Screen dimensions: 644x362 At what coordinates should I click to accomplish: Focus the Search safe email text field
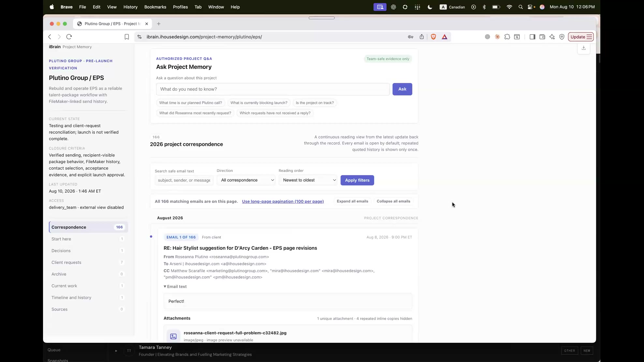pos(184,180)
